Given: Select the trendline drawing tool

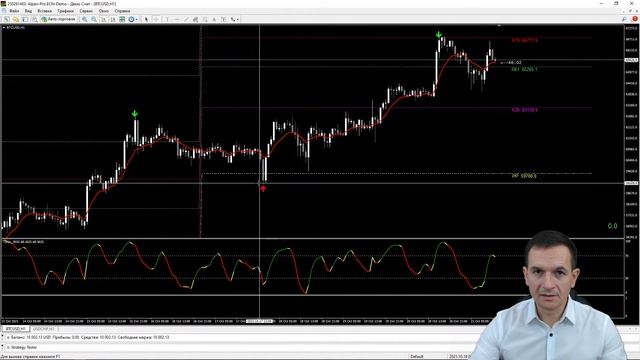Looking at the screenshot, I should (x=186, y=19).
